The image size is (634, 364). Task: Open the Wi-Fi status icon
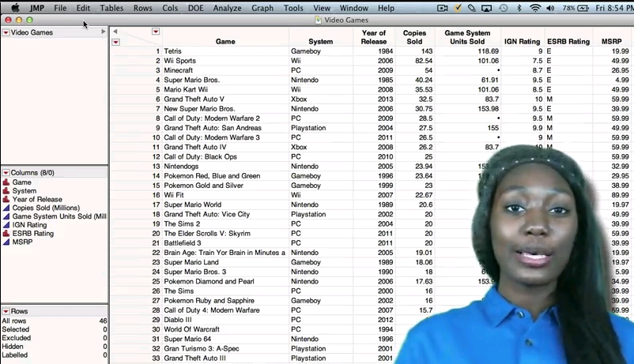click(535, 8)
